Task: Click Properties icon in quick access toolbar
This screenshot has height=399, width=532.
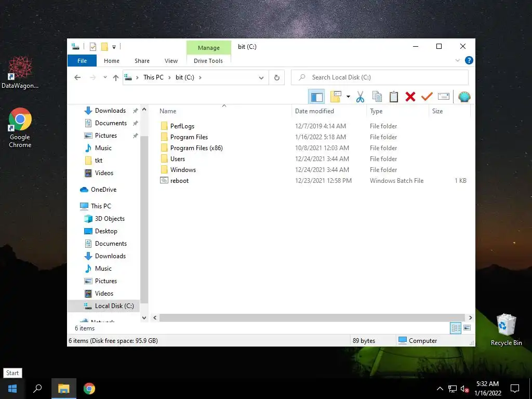Action: coord(92,47)
